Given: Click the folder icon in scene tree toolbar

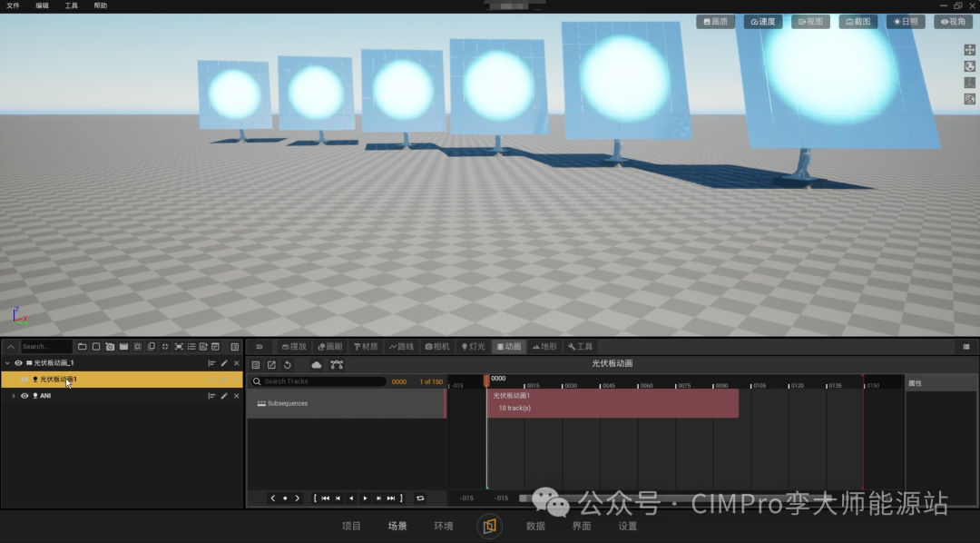Looking at the screenshot, I should pyautogui.click(x=82, y=347).
